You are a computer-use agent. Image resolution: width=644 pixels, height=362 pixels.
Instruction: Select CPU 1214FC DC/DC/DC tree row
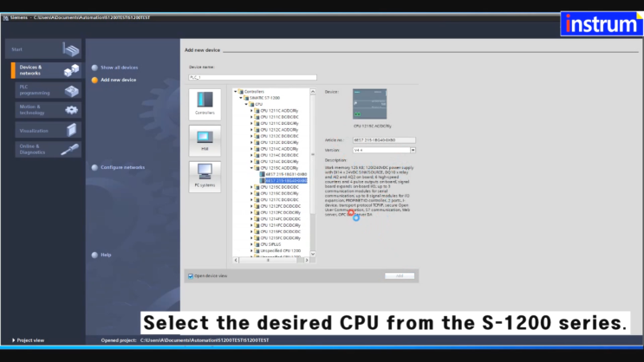(x=279, y=219)
